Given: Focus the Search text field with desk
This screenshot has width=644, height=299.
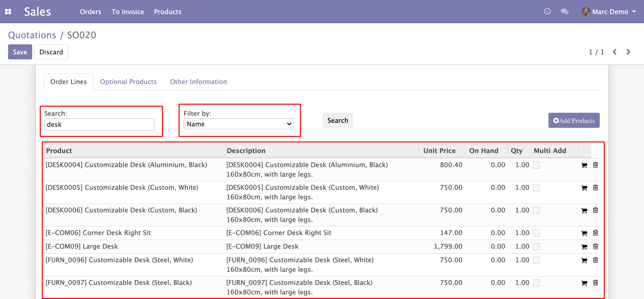Looking at the screenshot, I should [100, 125].
